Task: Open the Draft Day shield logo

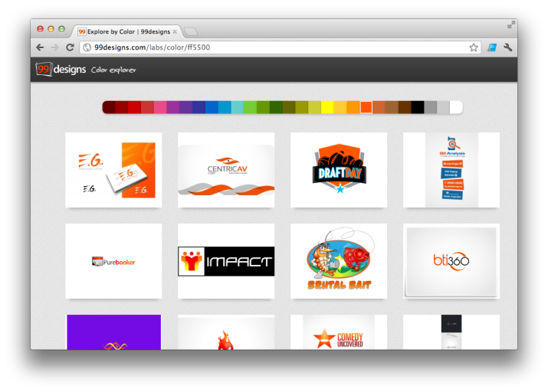Action: click(x=339, y=170)
